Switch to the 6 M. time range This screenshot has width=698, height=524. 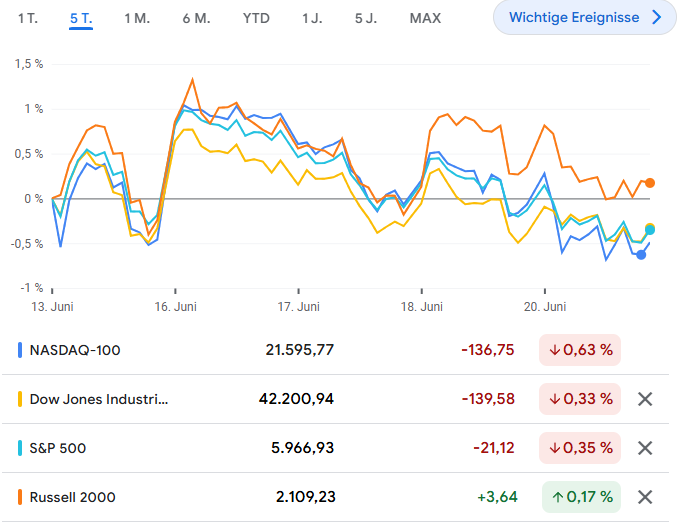196,18
